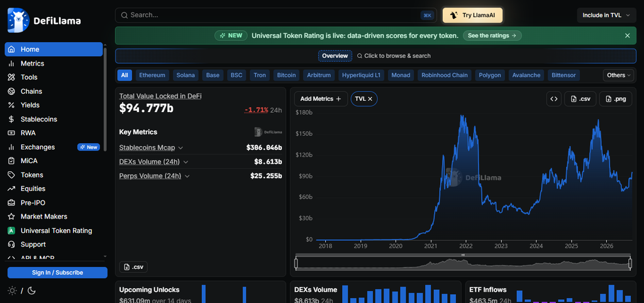Open the ETF Inflows card

click(x=551, y=292)
